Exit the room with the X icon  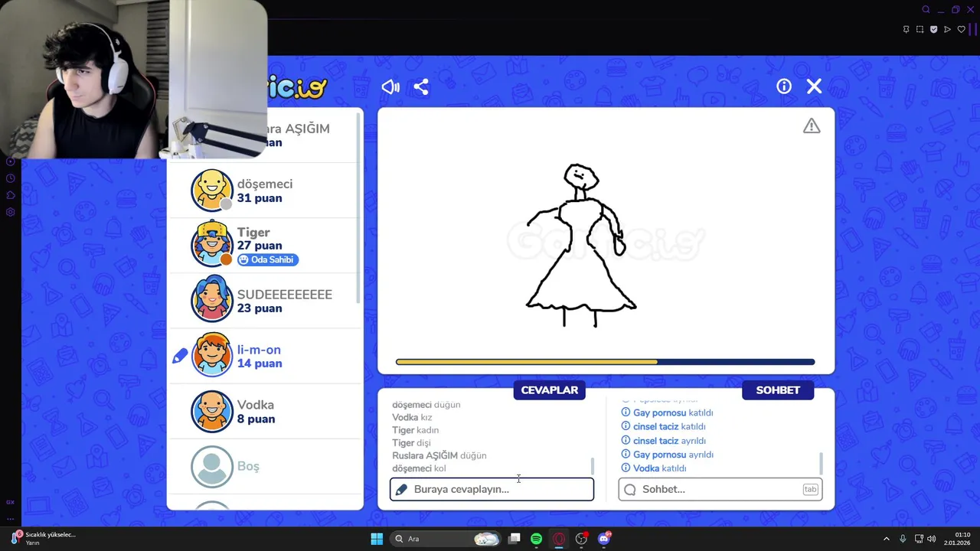tap(814, 86)
